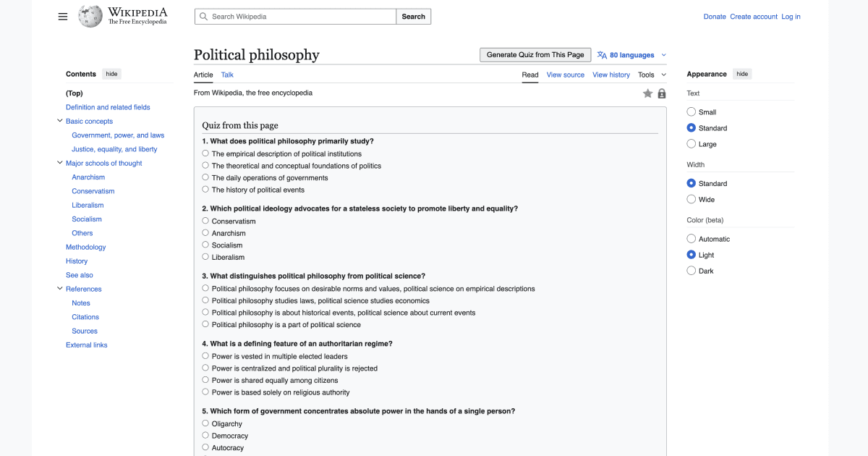Switch to the Talk tab

(226, 75)
